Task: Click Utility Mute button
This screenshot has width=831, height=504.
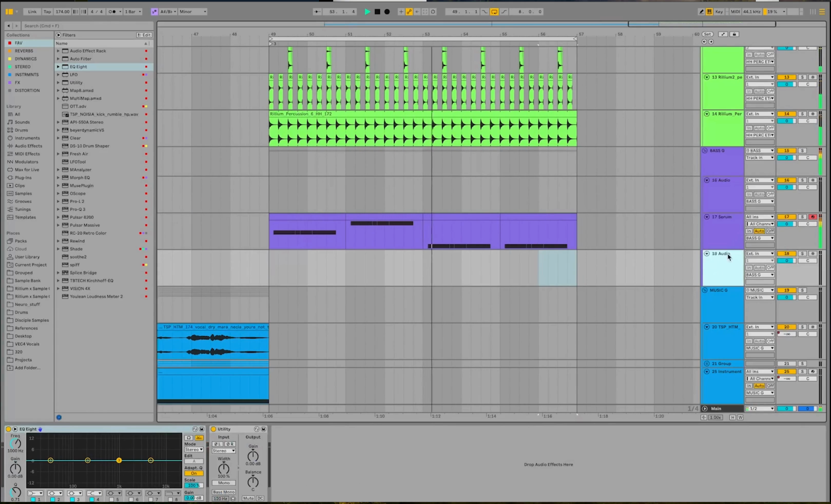Action: (x=248, y=498)
